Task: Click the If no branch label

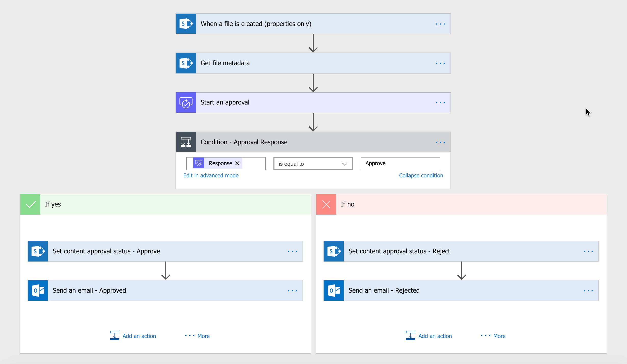Action: [x=347, y=204]
